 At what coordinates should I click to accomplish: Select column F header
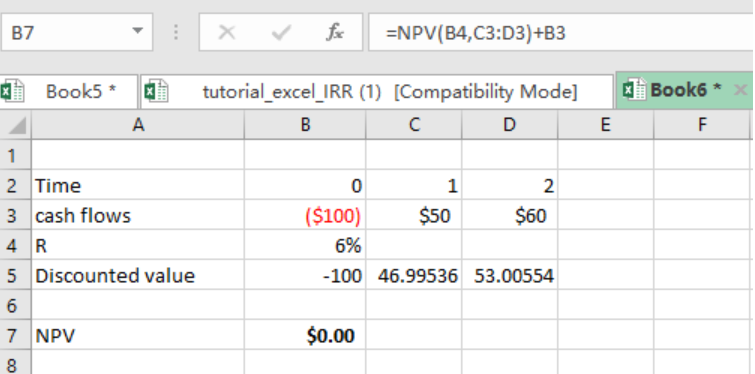703,125
